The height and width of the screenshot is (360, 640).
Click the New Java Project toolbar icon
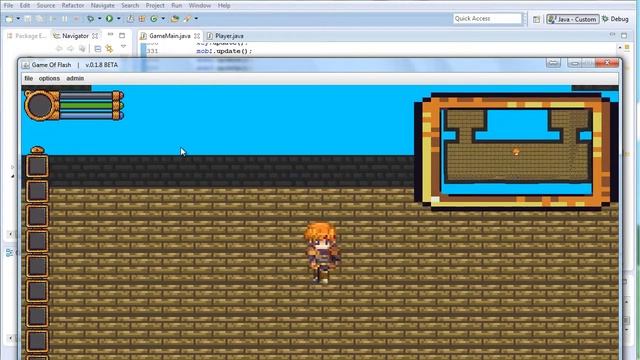point(130,19)
